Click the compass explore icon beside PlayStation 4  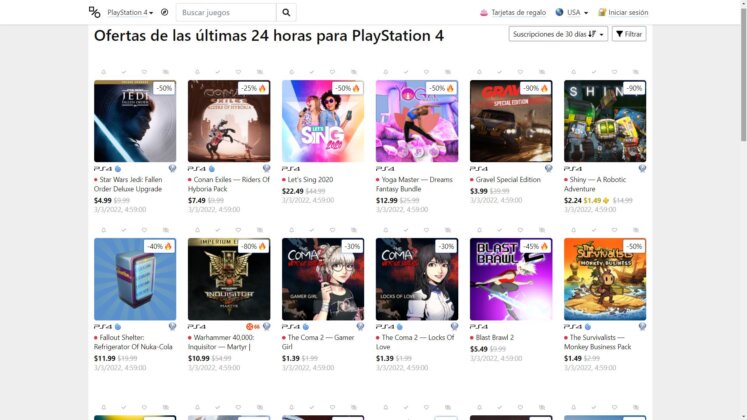pos(164,12)
